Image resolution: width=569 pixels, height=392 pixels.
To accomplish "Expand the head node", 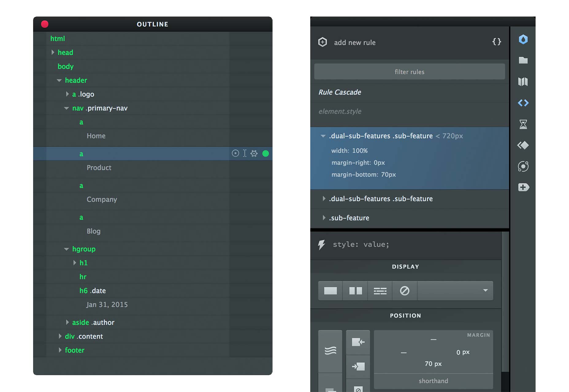I will point(53,52).
